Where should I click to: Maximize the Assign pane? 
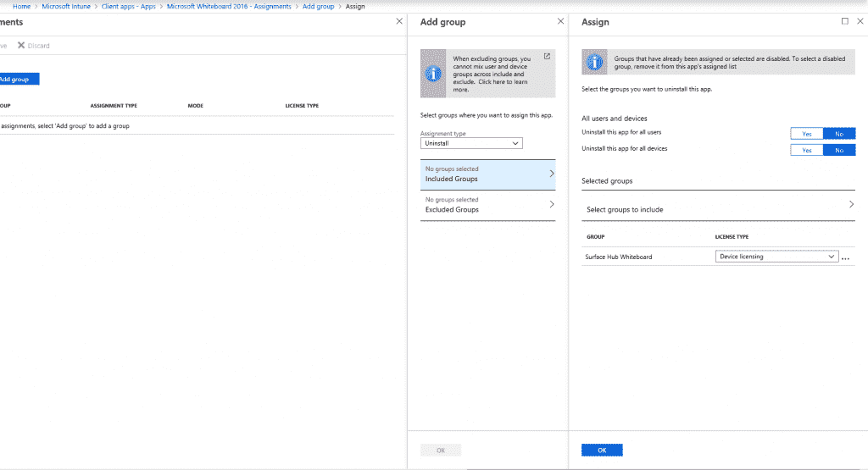point(845,21)
